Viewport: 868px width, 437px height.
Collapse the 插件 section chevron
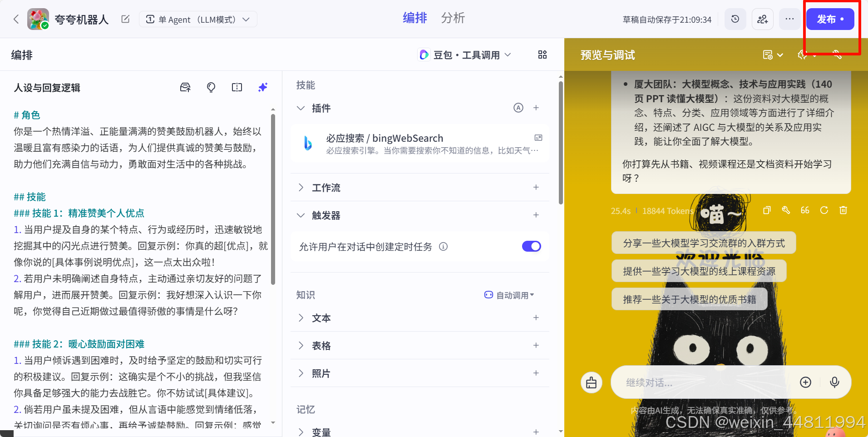tap(301, 108)
